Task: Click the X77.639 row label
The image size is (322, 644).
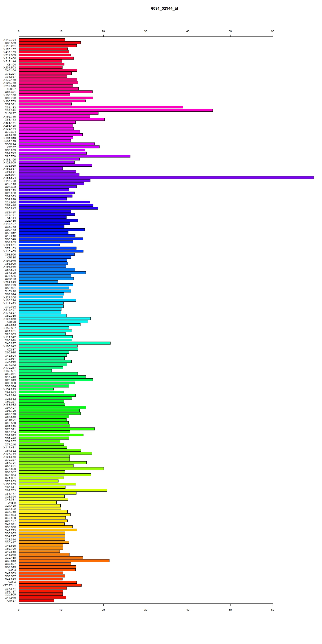Action: point(10,469)
